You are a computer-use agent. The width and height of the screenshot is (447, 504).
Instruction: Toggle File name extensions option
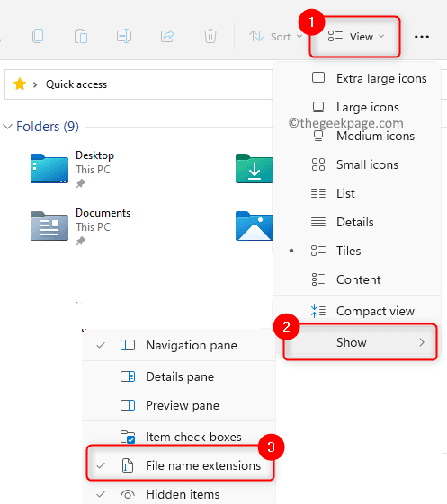pos(180,465)
